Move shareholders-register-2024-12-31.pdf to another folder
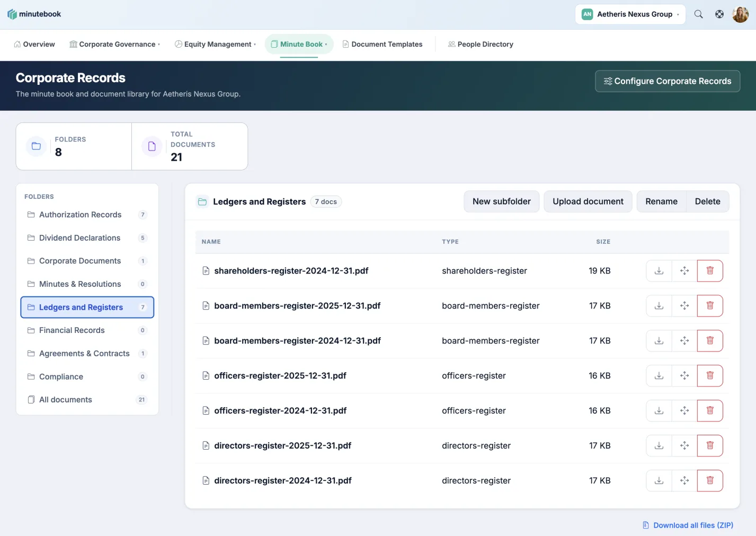This screenshot has height=536, width=756. (684, 271)
